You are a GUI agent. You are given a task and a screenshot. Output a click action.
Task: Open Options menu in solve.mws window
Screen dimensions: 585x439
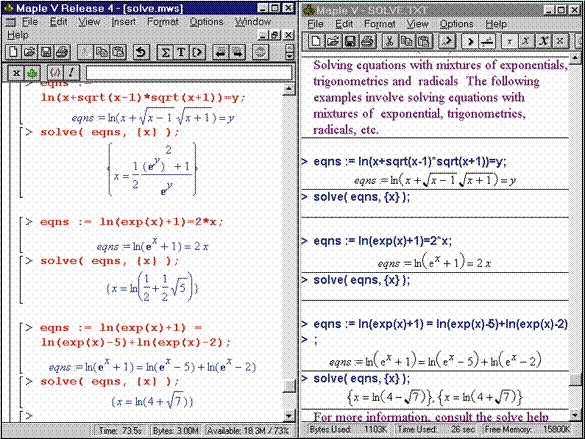click(206, 22)
